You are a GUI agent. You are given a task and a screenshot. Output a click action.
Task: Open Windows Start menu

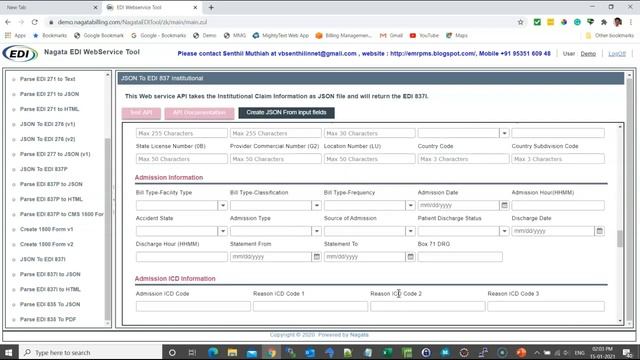pyautogui.click(x=8, y=352)
